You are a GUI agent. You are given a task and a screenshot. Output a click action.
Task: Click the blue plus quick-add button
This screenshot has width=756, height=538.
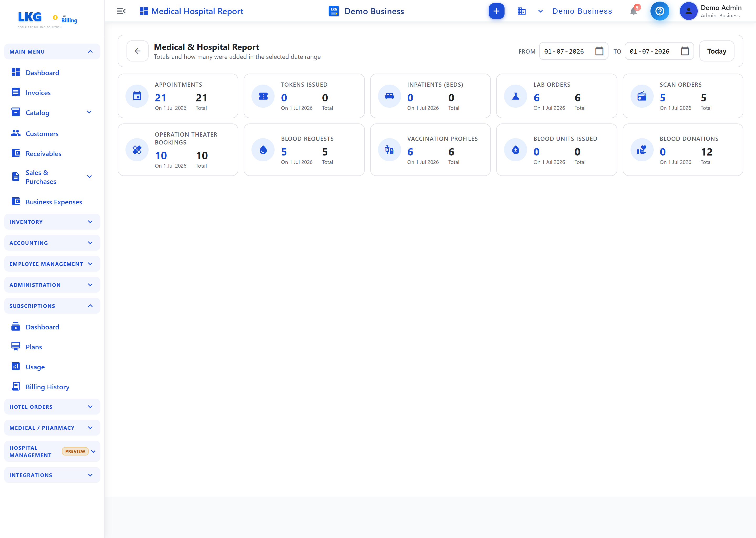(x=496, y=11)
